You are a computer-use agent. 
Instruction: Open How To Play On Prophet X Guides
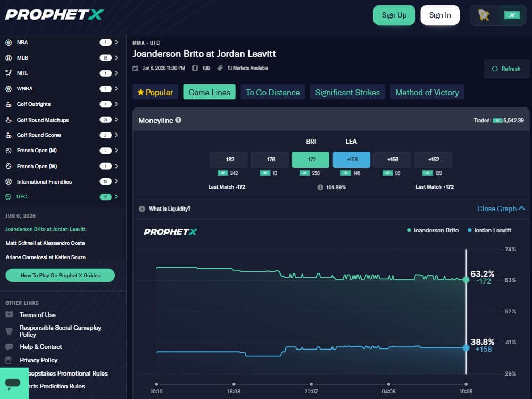tap(60, 276)
